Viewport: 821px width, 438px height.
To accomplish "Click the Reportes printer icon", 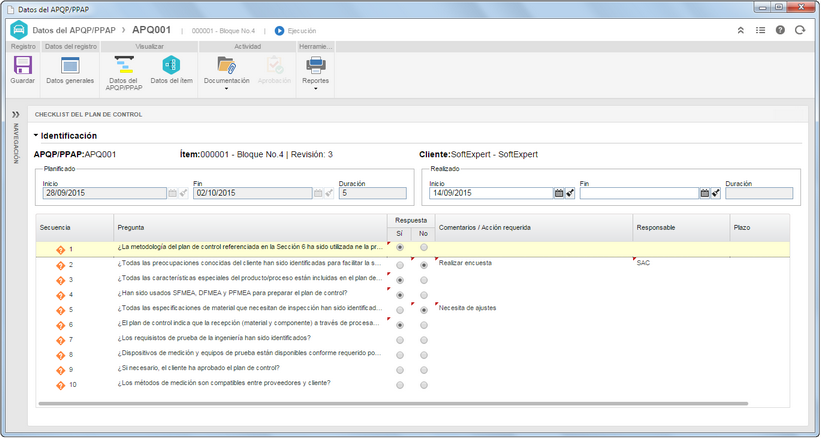I will [316, 65].
